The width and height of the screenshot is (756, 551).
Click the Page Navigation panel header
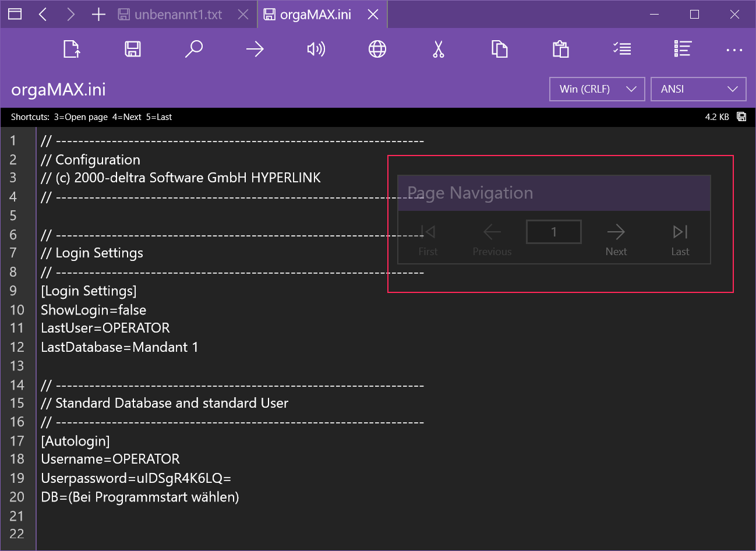tap(554, 193)
